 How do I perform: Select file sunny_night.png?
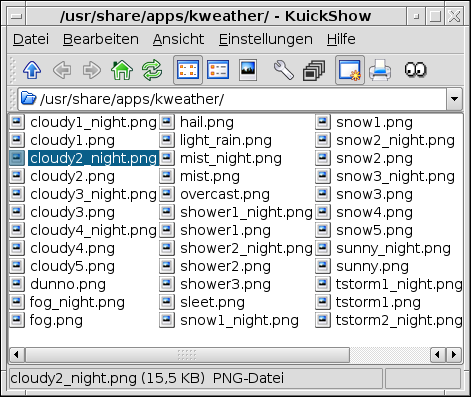(393, 248)
